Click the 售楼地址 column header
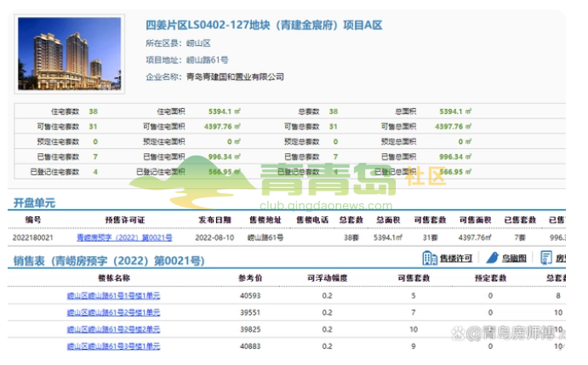The image size is (588, 365). pos(265,220)
